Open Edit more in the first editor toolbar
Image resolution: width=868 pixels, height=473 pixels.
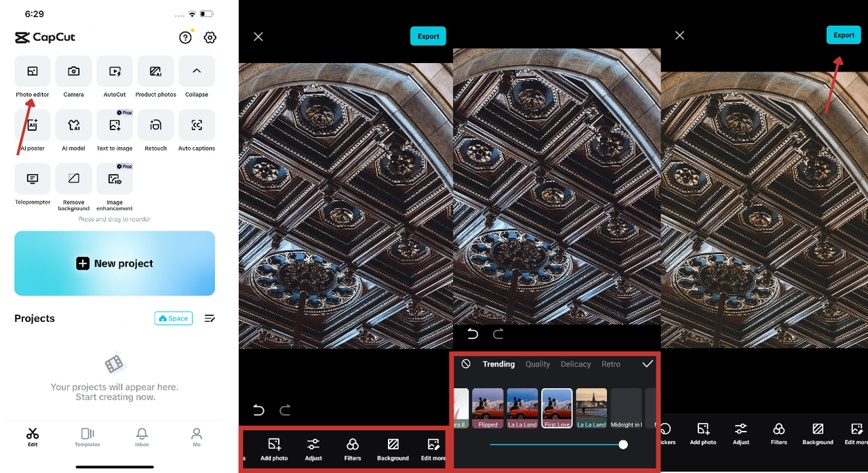click(x=433, y=450)
